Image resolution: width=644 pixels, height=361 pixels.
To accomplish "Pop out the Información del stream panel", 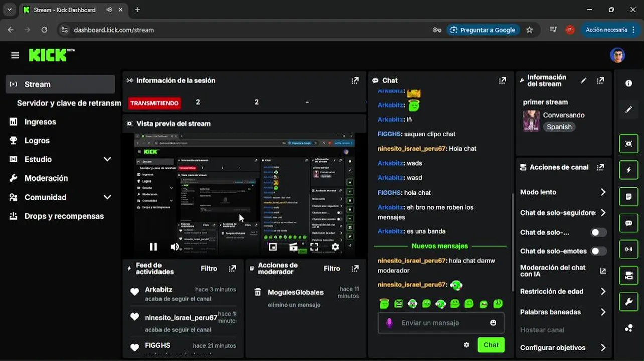I will point(600,80).
